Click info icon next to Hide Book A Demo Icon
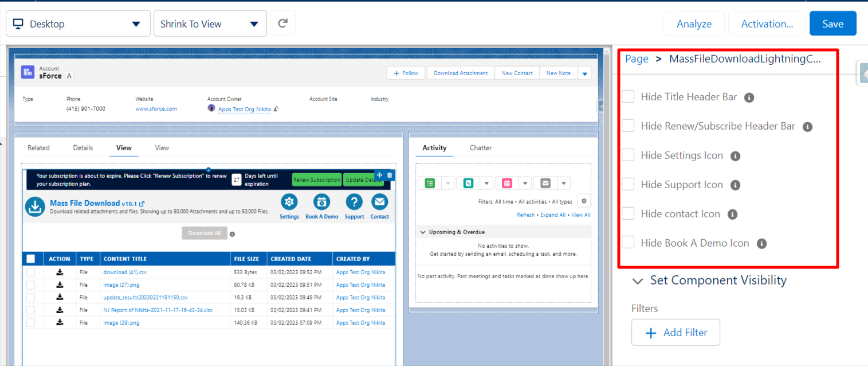The image size is (868, 366). click(761, 244)
